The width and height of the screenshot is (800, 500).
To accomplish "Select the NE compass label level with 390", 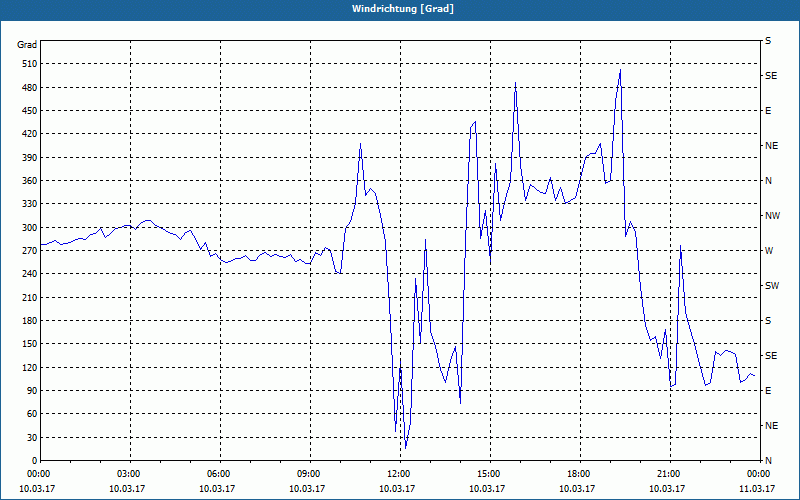I will point(771,146).
